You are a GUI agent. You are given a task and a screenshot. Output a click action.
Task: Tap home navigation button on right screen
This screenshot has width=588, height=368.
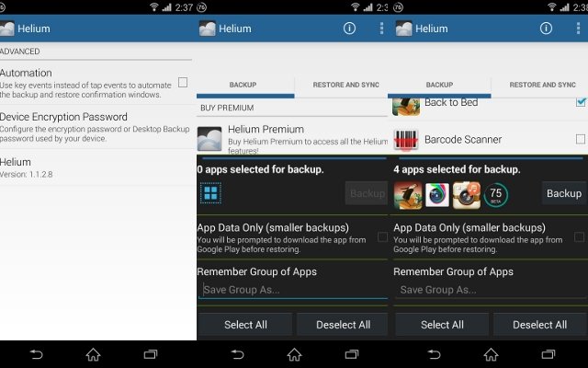click(x=491, y=354)
